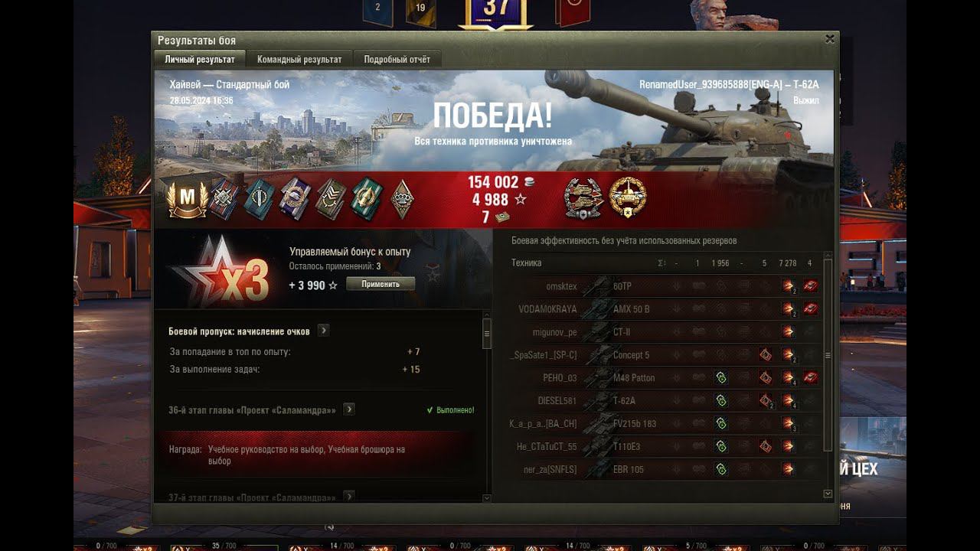Select the Личный результат tab
The height and width of the screenshot is (551, 980).
pyautogui.click(x=200, y=59)
